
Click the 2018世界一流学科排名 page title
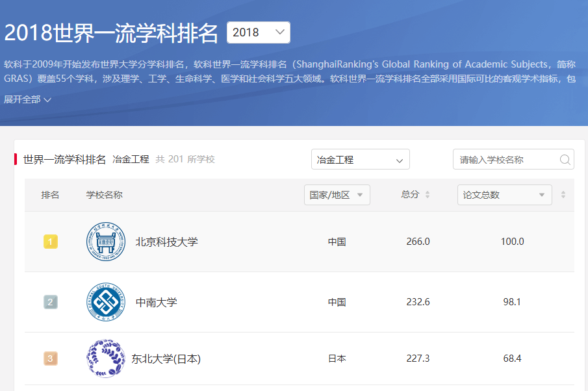pos(111,33)
